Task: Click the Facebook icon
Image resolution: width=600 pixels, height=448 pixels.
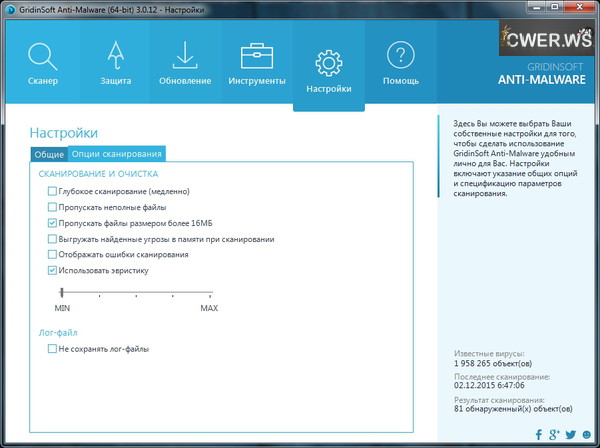Action: (539, 435)
